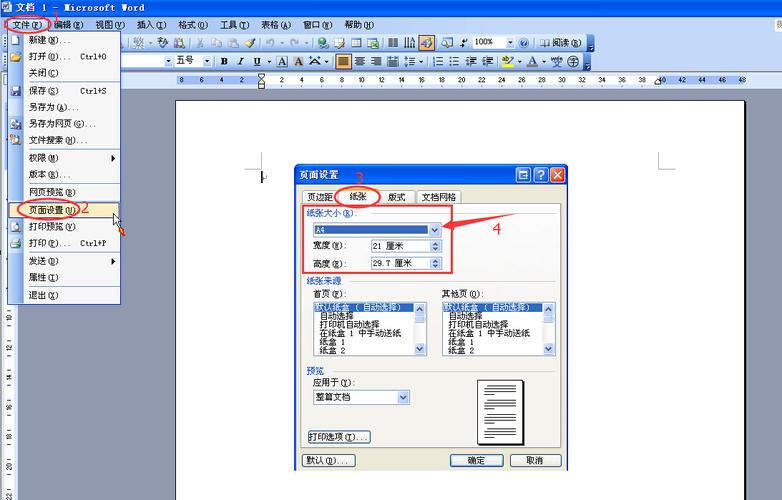Apply distributed alignment

pos(393,61)
